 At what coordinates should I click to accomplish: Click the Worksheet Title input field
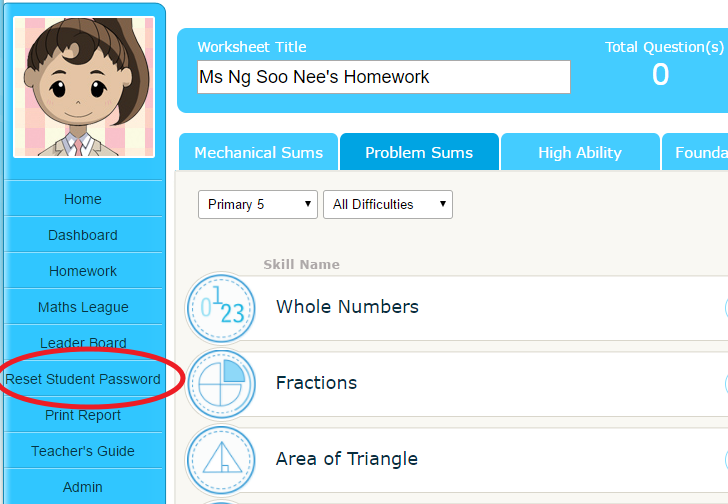[x=384, y=77]
